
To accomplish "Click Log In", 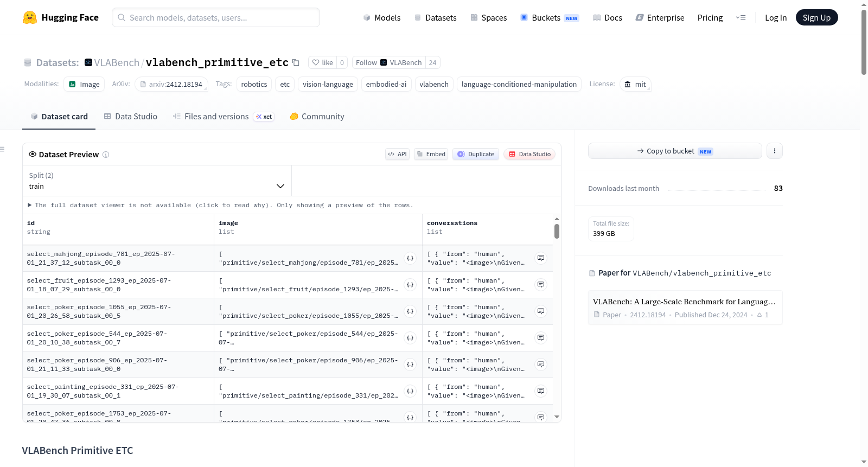I will pyautogui.click(x=776, y=17).
